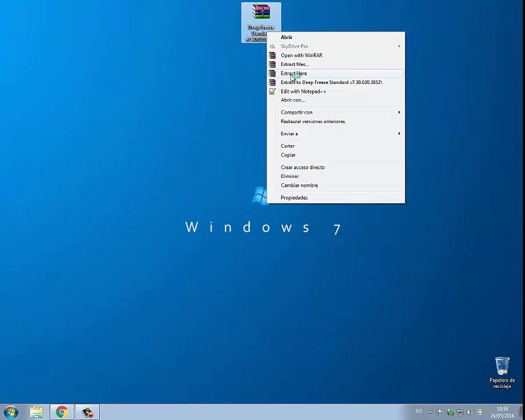Screen dimensions: 525x420
Task: Show hidden tray icons arrow
Action: [x=430, y=412]
